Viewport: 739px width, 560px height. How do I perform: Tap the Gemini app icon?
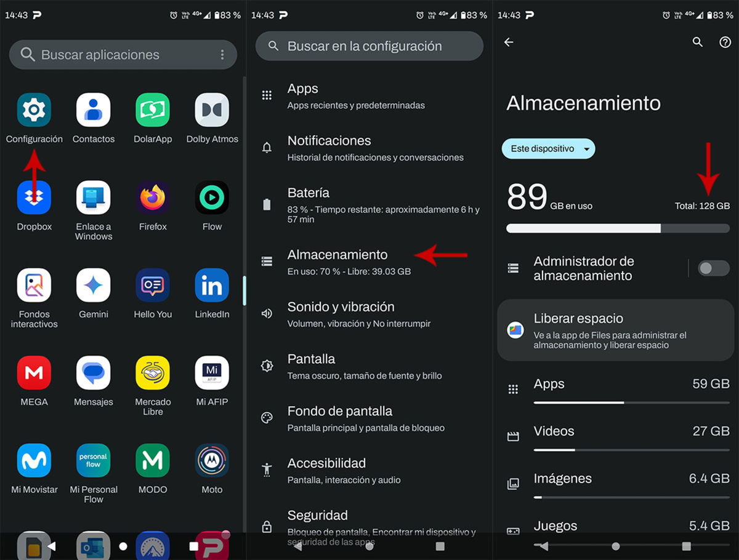(x=93, y=286)
